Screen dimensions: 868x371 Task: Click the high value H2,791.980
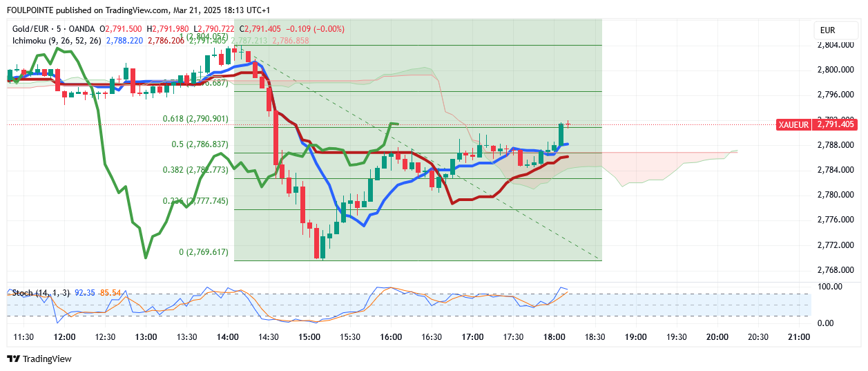[x=168, y=29]
